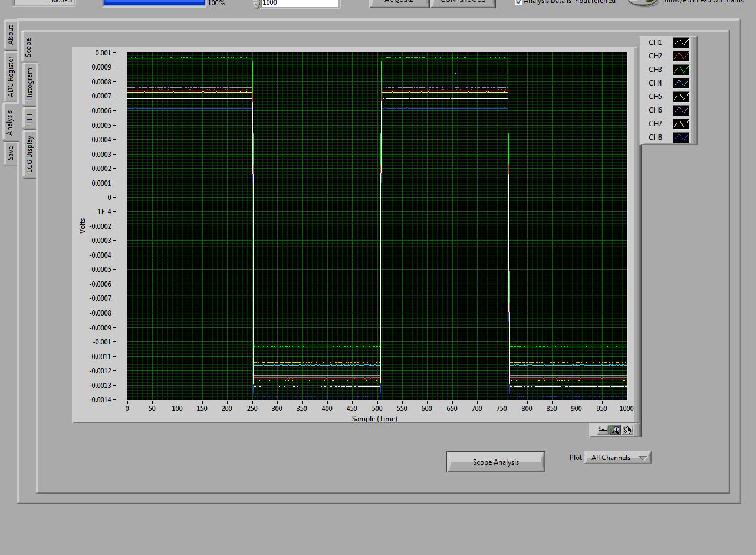Select the crosshair cursor movement tool
The height and width of the screenshot is (555, 756).
point(603,430)
